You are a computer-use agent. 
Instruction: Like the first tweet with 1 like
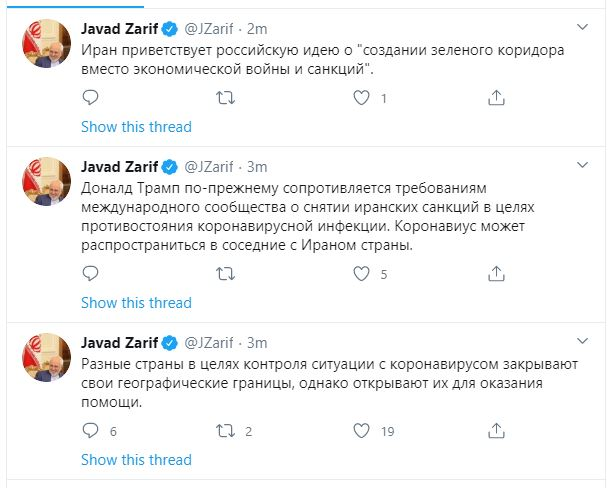tap(362, 98)
